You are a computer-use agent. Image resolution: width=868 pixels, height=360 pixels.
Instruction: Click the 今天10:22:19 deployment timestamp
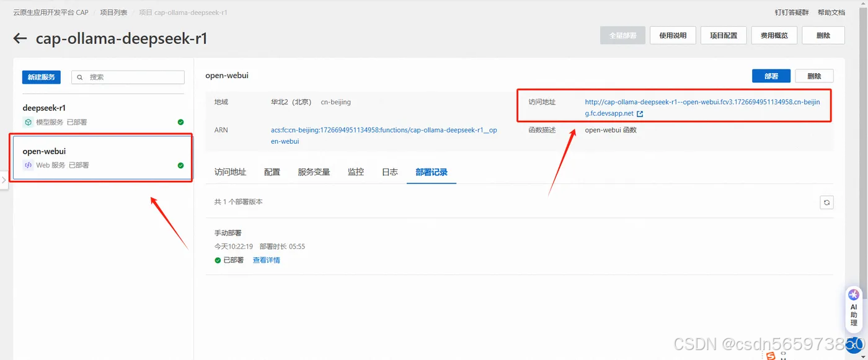click(234, 247)
